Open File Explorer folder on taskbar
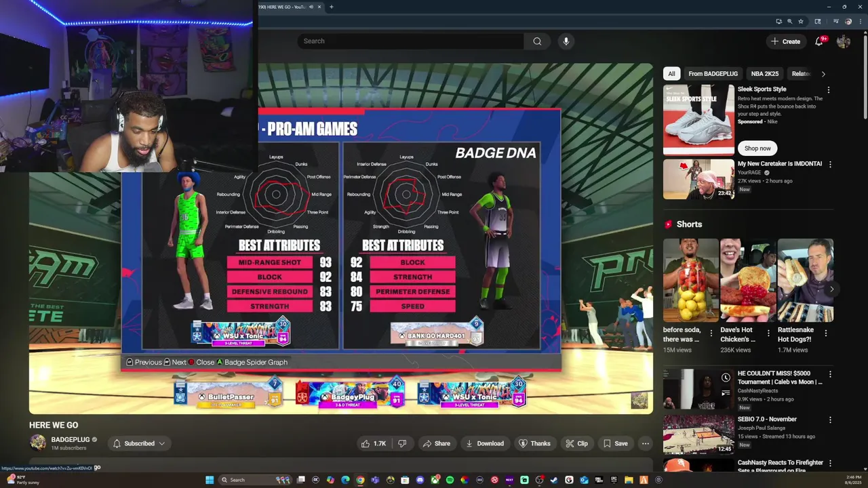This screenshot has width=868, height=488. [x=629, y=480]
